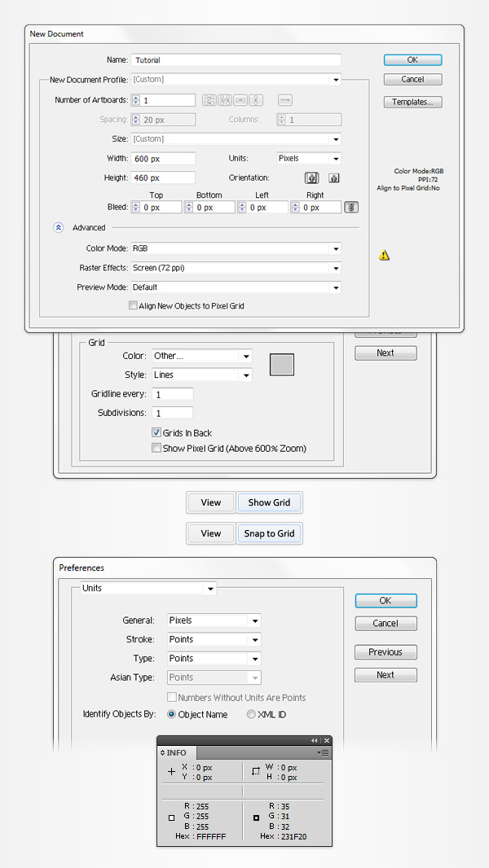The width and height of the screenshot is (489, 868).
Task: Choose portrait orientation icon
Action: point(312,178)
